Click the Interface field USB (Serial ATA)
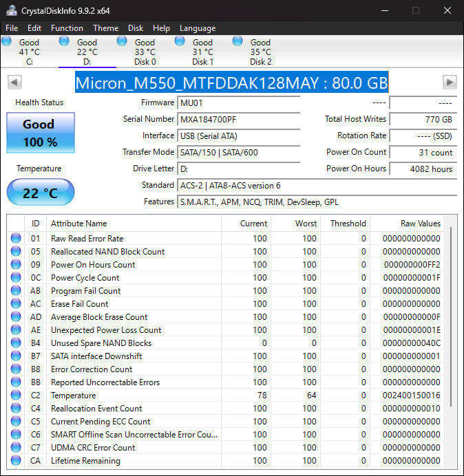Viewport: 464px width, 476px height. (238, 136)
